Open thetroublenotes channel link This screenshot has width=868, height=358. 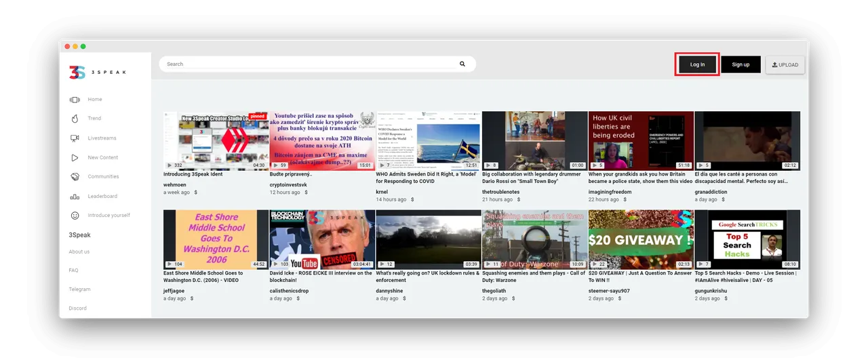click(500, 192)
